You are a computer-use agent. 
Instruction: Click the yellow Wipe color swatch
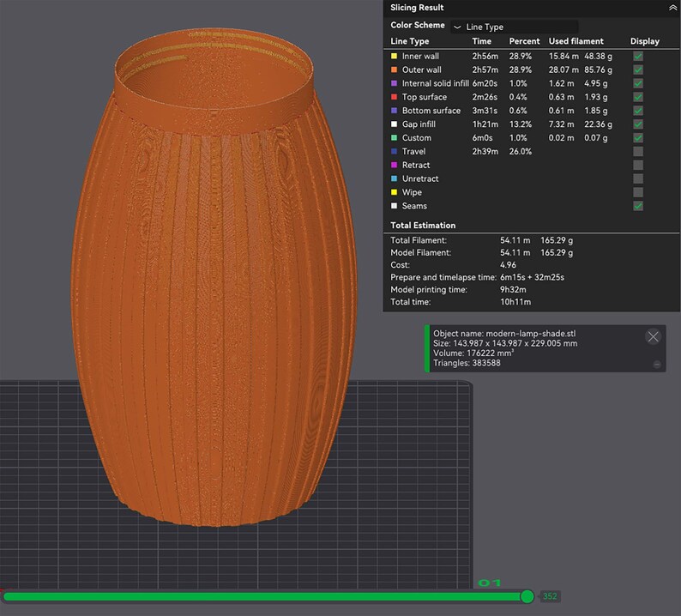pyautogui.click(x=394, y=192)
